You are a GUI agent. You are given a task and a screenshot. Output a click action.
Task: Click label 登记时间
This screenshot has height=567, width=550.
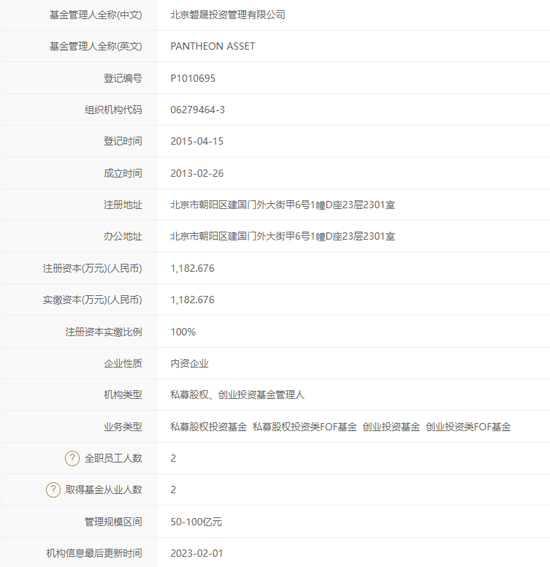pos(123,141)
